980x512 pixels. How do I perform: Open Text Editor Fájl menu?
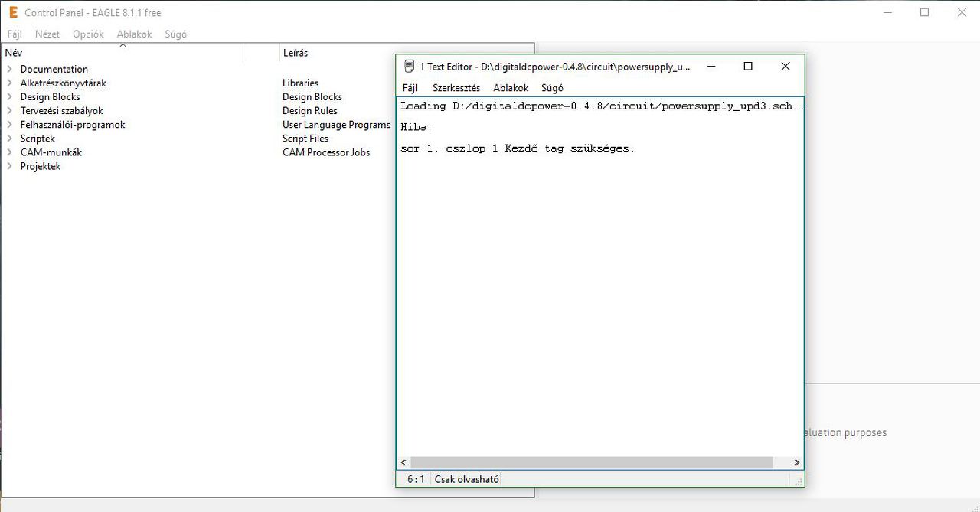(x=410, y=88)
